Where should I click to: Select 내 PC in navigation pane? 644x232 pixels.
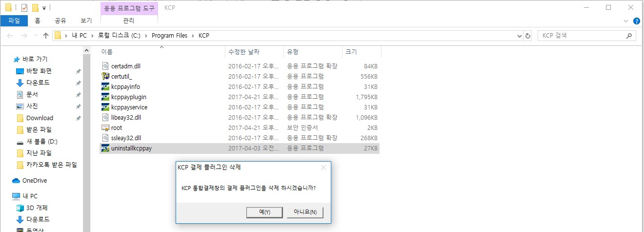30,196
